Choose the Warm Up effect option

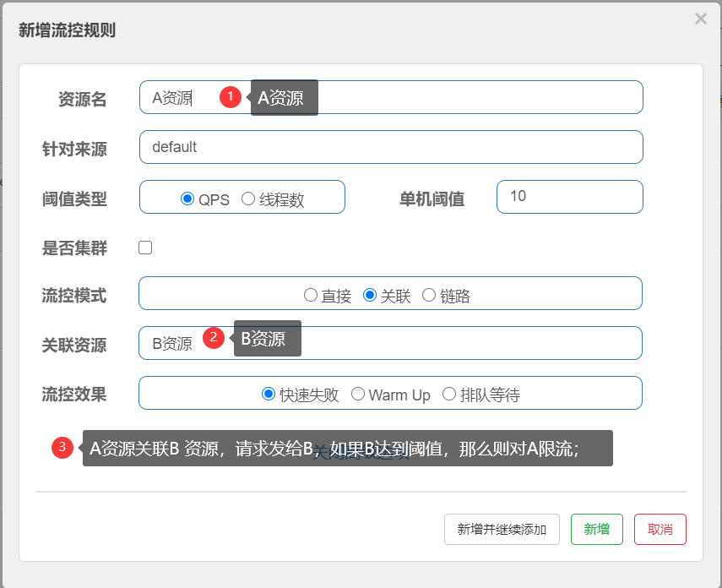click(357, 393)
